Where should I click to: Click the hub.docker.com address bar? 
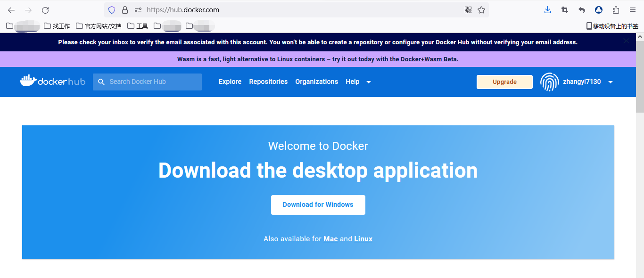(296, 10)
